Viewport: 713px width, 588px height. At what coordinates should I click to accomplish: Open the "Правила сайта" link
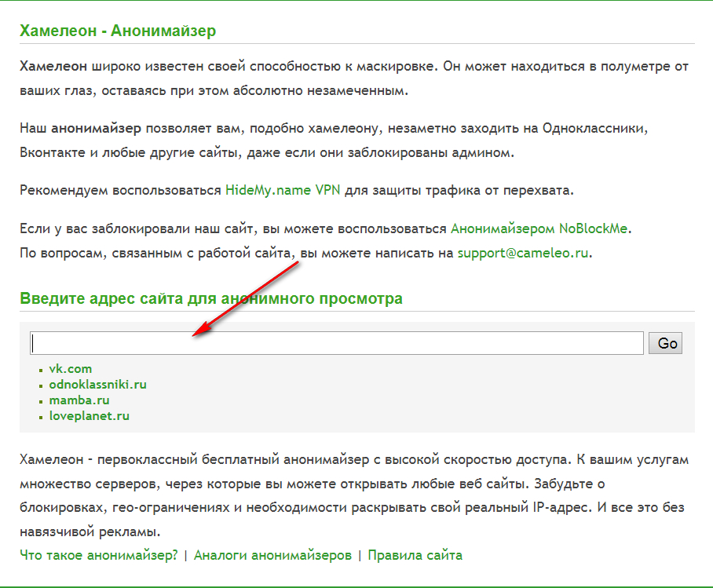pyautogui.click(x=415, y=555)
